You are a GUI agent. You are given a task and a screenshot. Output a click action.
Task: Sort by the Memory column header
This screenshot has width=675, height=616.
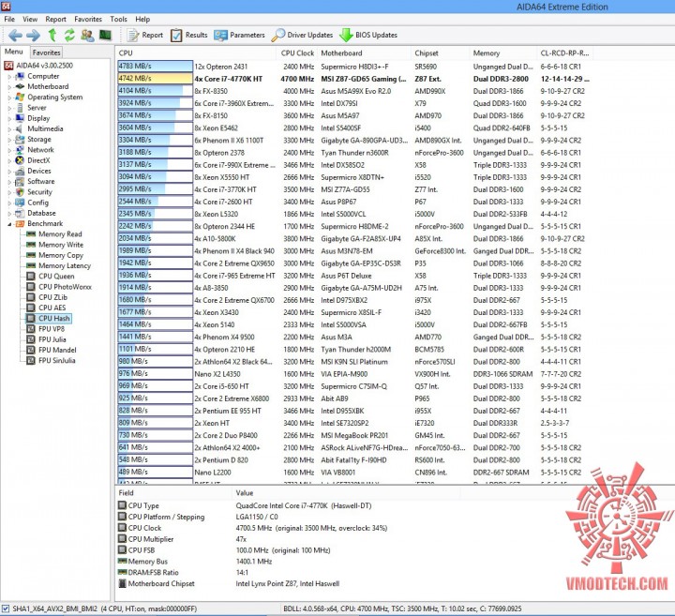[503, 53]
